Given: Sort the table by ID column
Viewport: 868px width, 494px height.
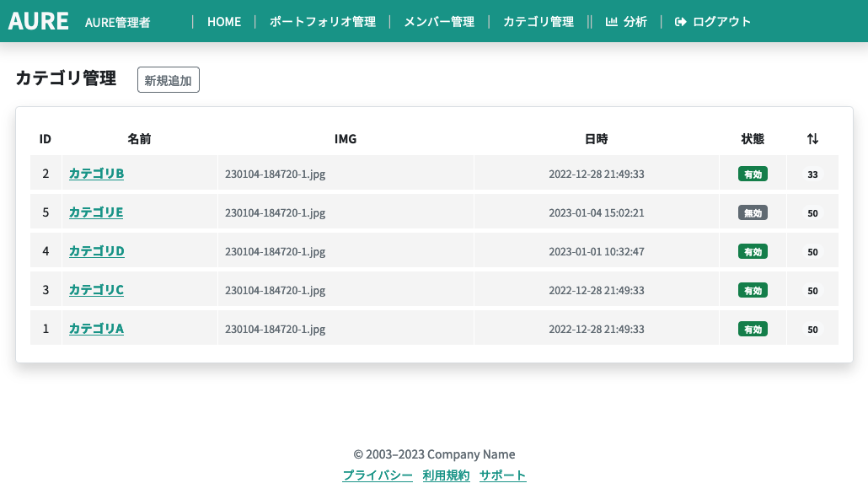Looking at the screenshot, I should point(46,138).
